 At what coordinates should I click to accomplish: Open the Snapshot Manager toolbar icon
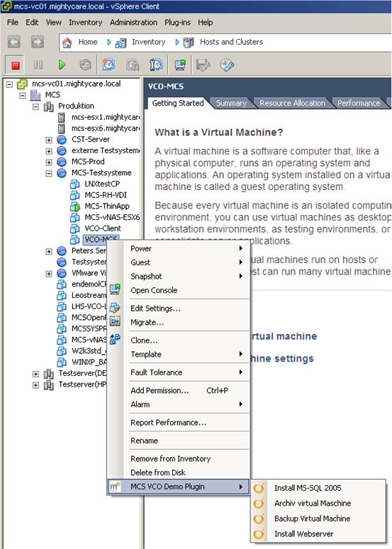pos(156,65)
